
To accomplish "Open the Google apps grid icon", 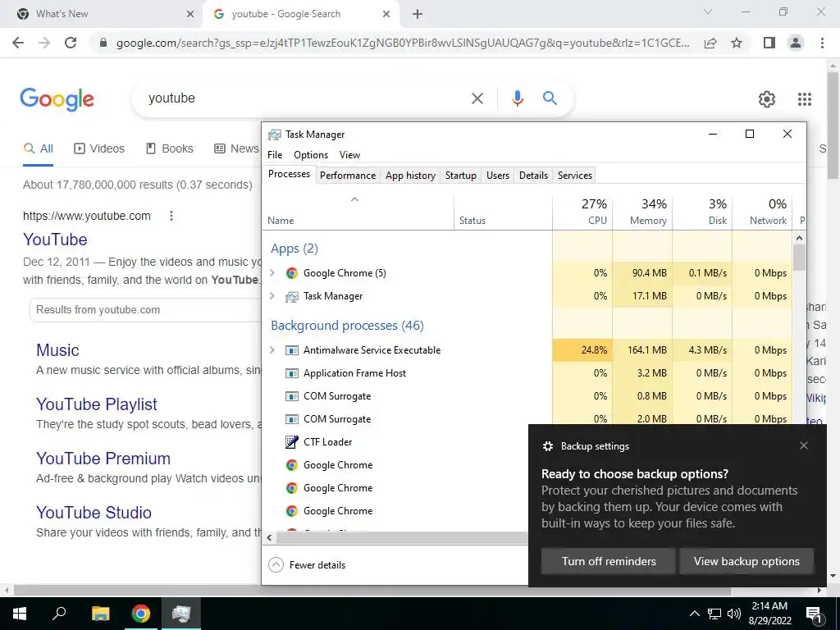I will tap(804, 99).
